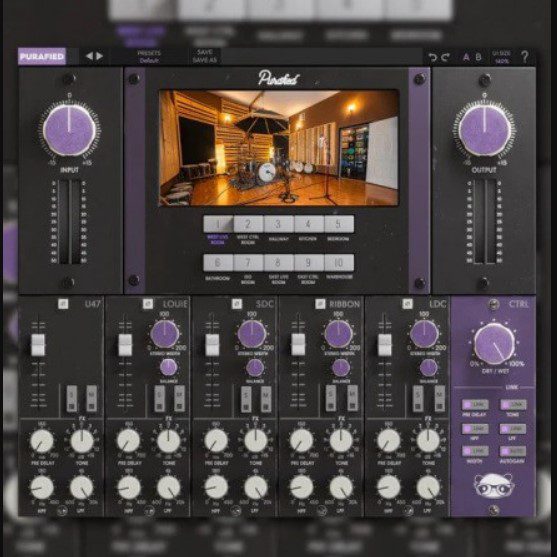Toggle the Autogain switch
This screenshot has height=557, width=557.
point(513,451)
